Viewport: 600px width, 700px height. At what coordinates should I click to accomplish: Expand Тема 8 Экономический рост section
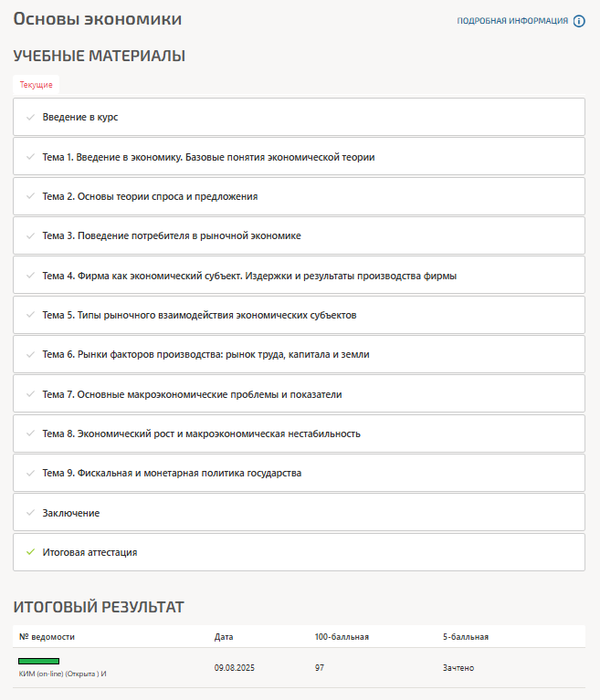(201, 434)
